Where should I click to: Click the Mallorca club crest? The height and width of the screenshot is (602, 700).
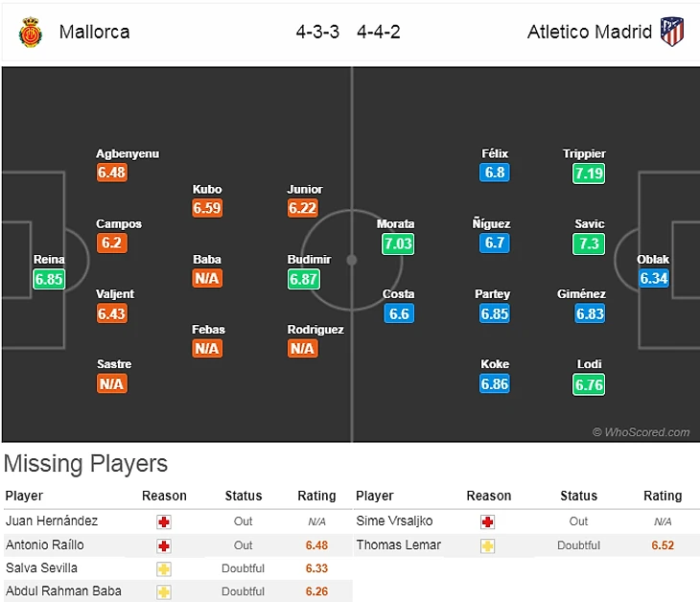[31, 32]
